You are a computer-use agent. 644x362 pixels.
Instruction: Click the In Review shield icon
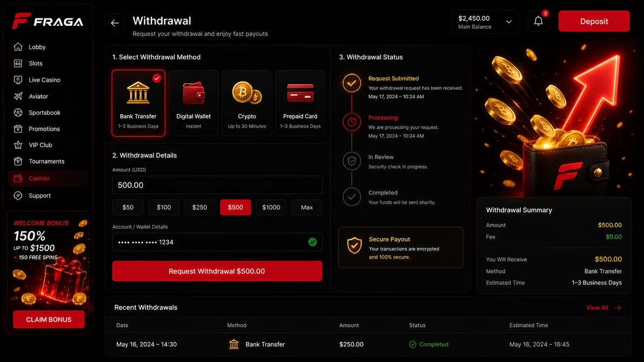(x=352, y=161)
